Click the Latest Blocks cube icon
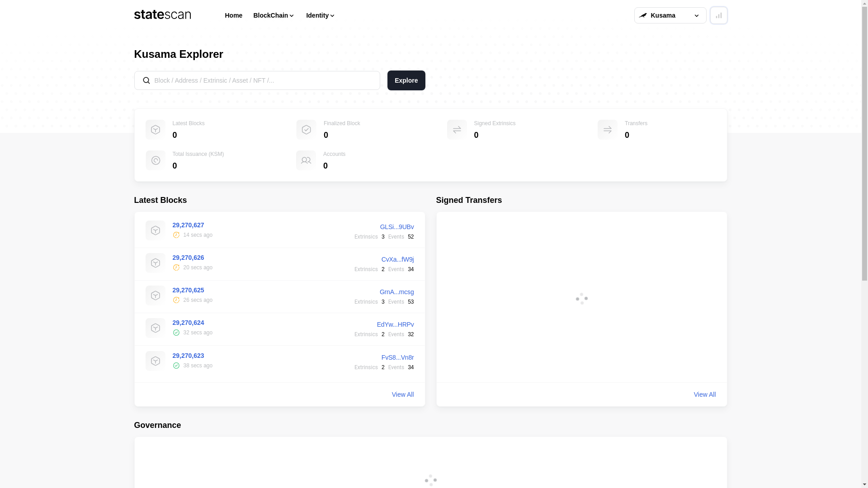The height and width of the screenshot is (488, 868). tap(155, 130)
